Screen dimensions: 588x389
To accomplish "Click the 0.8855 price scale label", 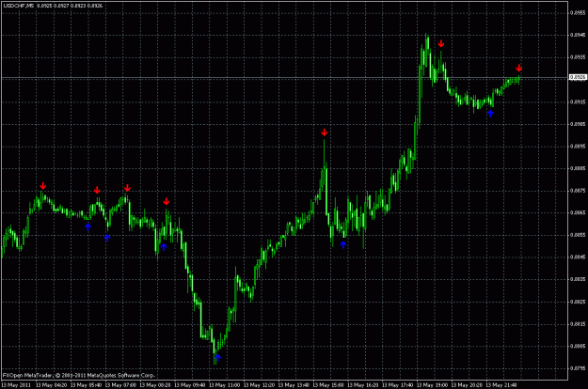I will [578, 235].
